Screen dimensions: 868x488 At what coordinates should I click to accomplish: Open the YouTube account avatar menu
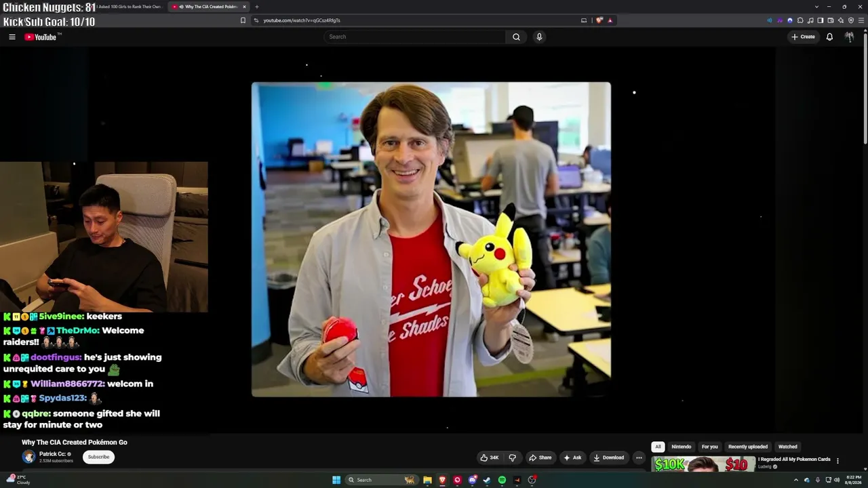pyautogui.click(x=849, y=37)
